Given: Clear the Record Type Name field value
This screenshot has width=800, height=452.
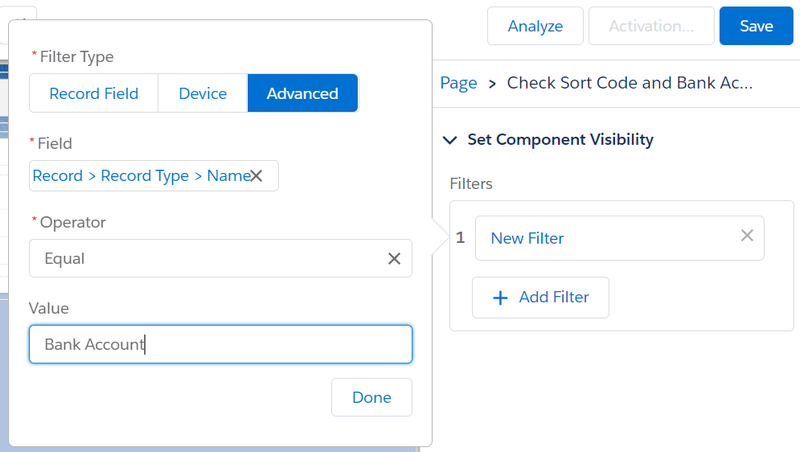Looking at the screenshot, I should click(256, 176).
